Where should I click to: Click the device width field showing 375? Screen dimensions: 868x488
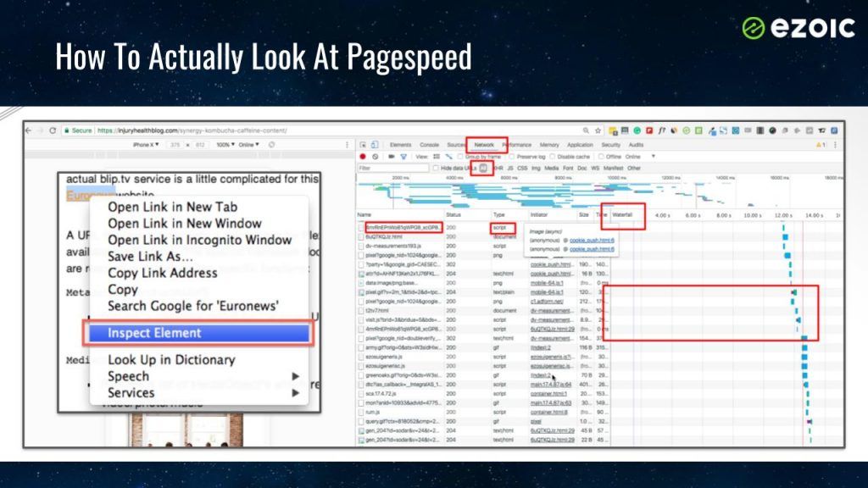coord(175,144)
